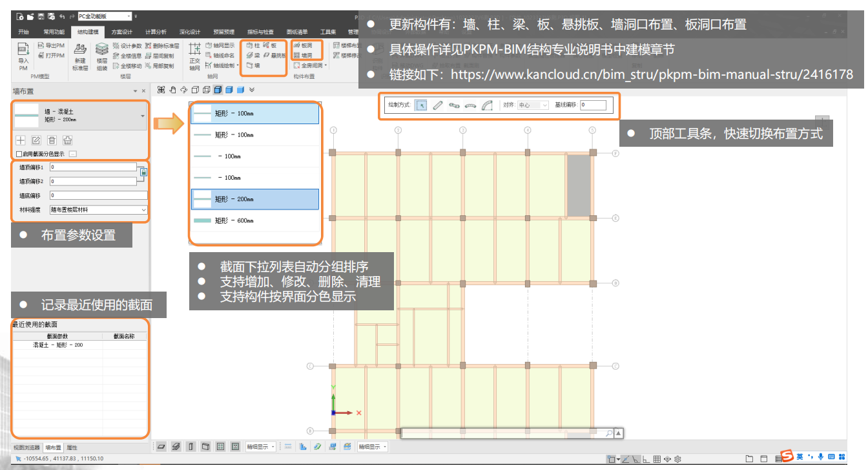868x470 pixels.
Task: Click the 基线偏移 input field
Action: pos(593,105)
